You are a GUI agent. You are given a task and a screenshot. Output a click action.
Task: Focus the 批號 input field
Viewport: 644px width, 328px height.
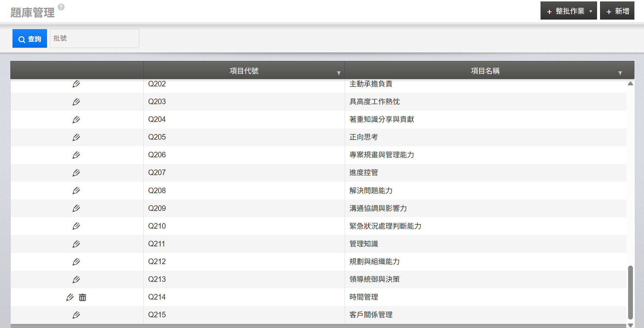95,38
